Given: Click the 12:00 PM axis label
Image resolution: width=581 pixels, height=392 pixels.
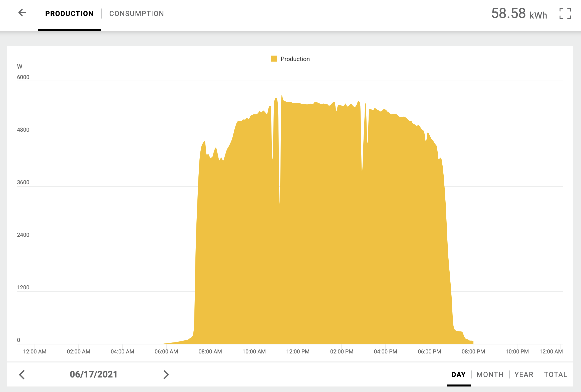Looking at the screenshot, I should click(x=298, y=351).
